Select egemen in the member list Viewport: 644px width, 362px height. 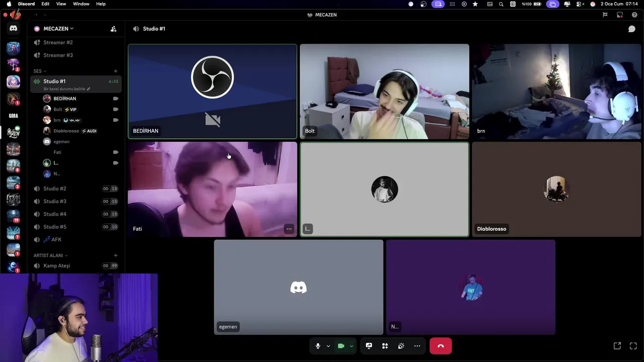click(81, 142)
